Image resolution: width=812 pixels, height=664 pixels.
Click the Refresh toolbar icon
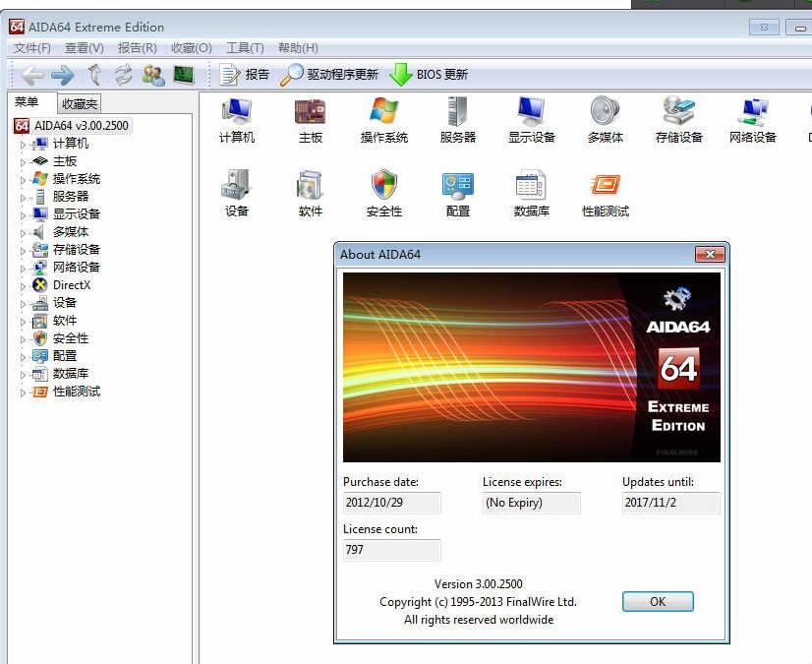click(123, 75)
